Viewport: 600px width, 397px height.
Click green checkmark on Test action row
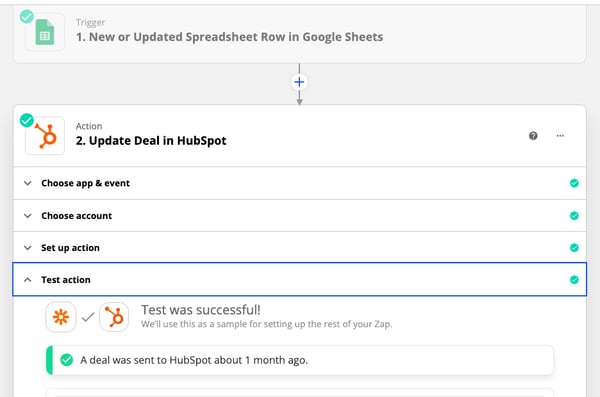click(x=574, y=280)
